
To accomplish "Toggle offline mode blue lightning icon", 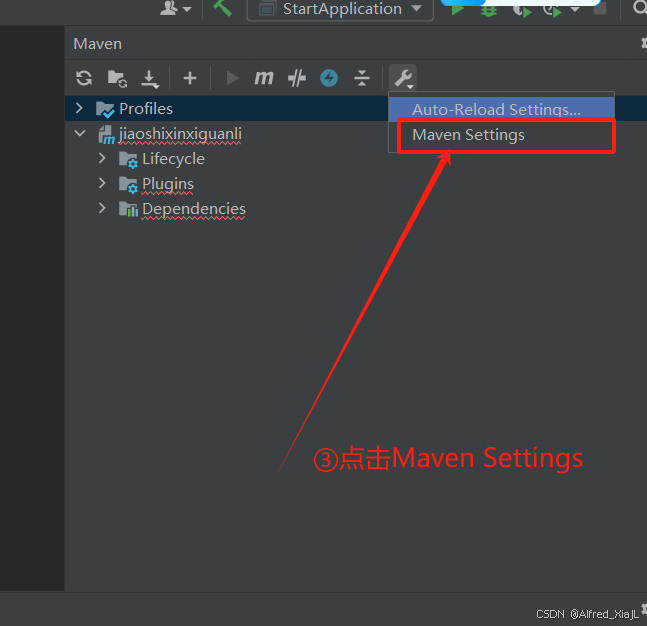I will click(329, 78).
